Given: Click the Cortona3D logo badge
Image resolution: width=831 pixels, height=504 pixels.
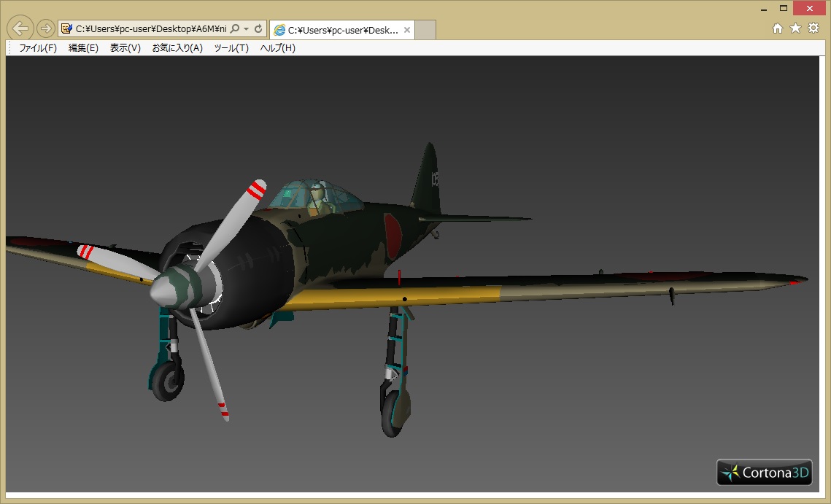Looking at the screenshot, I should [765, 473].
